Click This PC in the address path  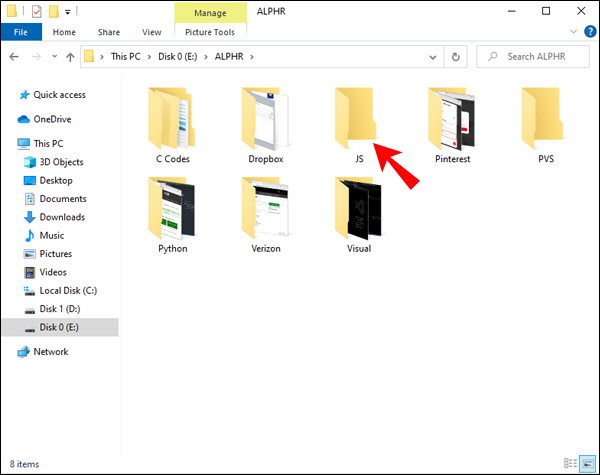pyautogui.click(x=126, y=57)
